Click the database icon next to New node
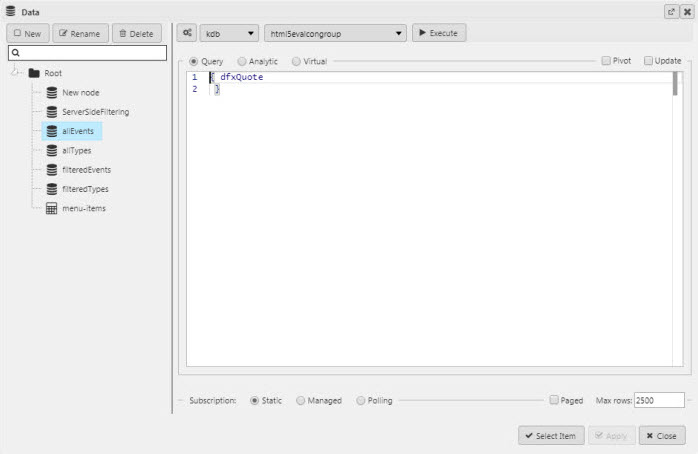 point(52,92)
